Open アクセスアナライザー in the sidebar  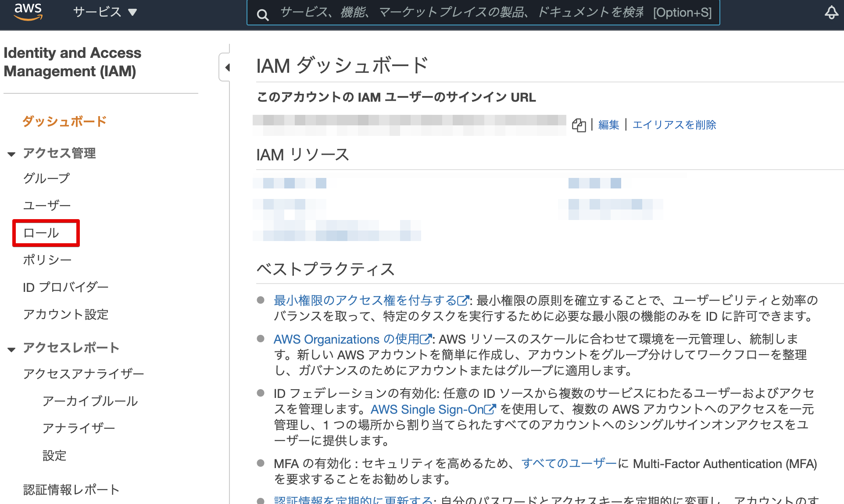tap(83, 374)
